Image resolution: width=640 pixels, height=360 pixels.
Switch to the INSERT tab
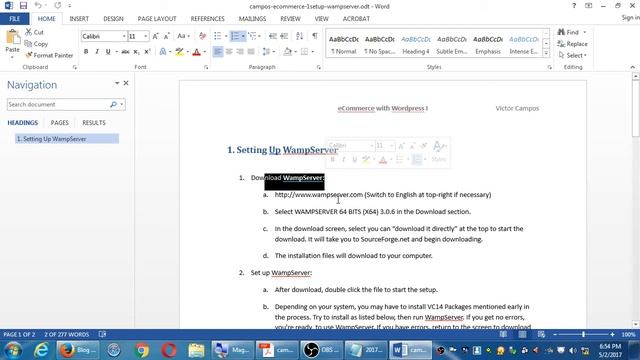pyautogui.click(x=79, y=19)
